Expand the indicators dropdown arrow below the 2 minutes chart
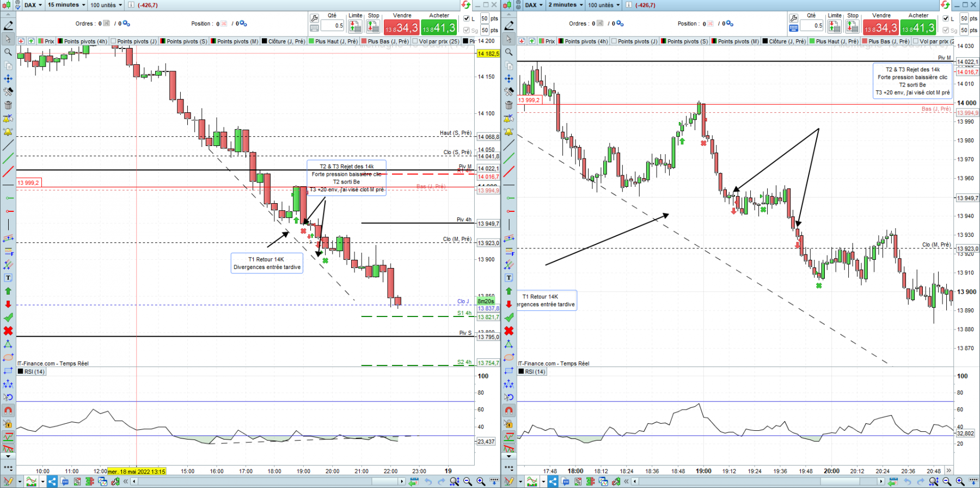The height and width of the screenshot is (488, 980). 543,481
